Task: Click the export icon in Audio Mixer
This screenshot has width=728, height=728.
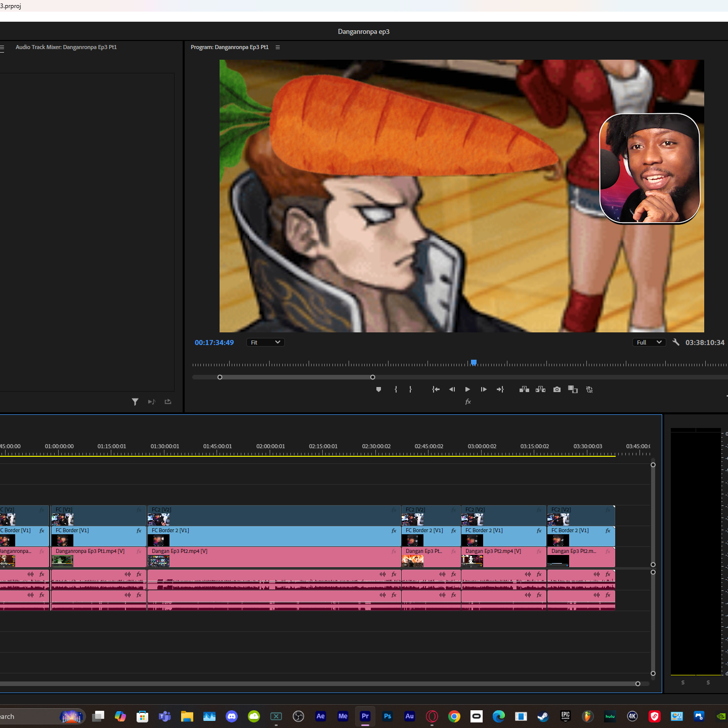Action: 168,402
